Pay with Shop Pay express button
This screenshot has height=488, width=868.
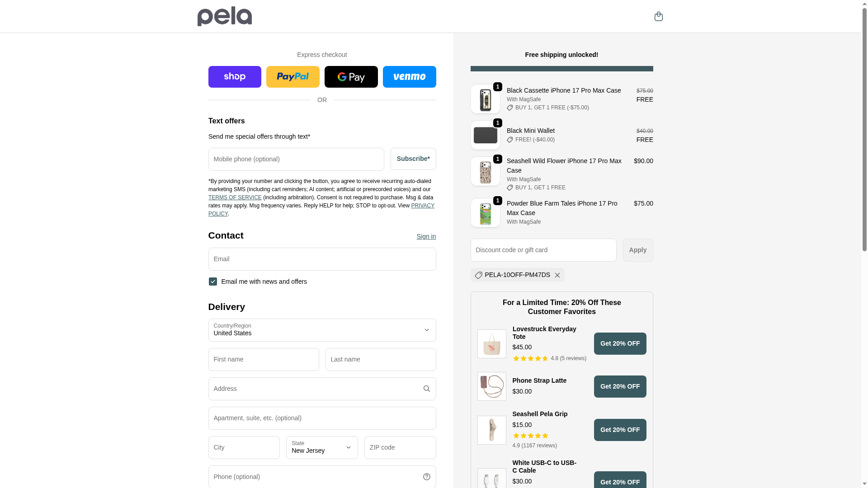[235, 77]
